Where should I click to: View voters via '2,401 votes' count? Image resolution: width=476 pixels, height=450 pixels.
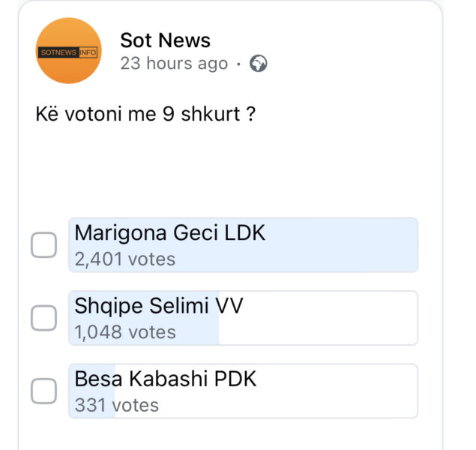click(124, 259)
